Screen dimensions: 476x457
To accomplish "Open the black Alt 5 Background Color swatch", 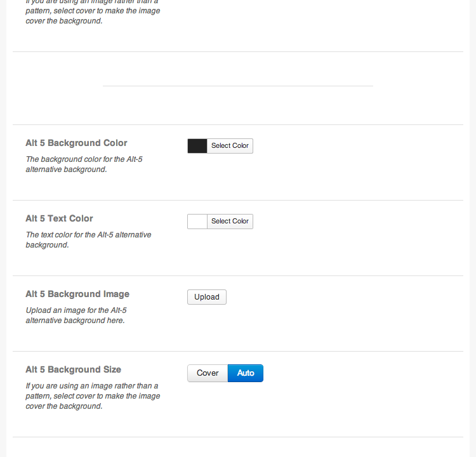I will click(x=197, y=146).
